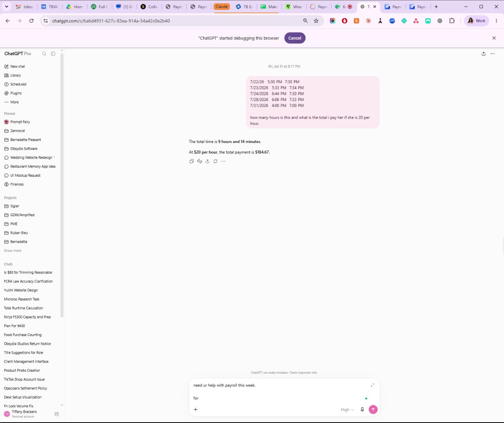The image size is (504, 423).
Task: Open the tab search dropdown arrow
Action: click(x=7, y=7)
